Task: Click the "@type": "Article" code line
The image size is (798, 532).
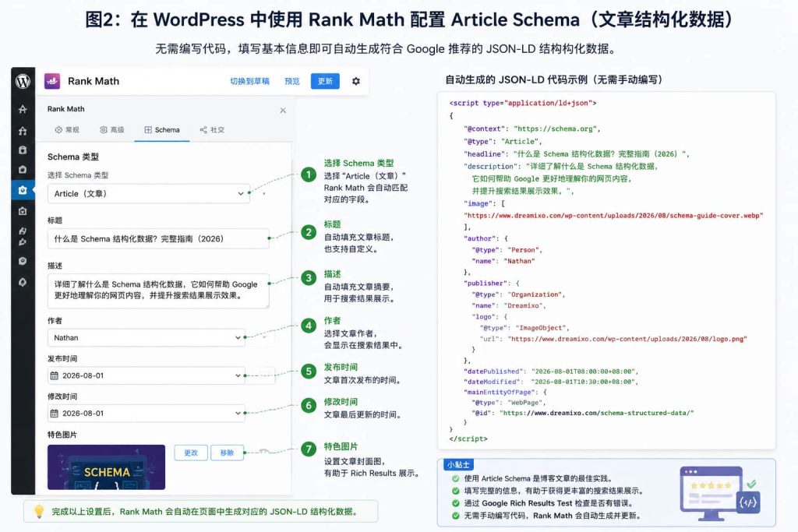Action: 503,142
